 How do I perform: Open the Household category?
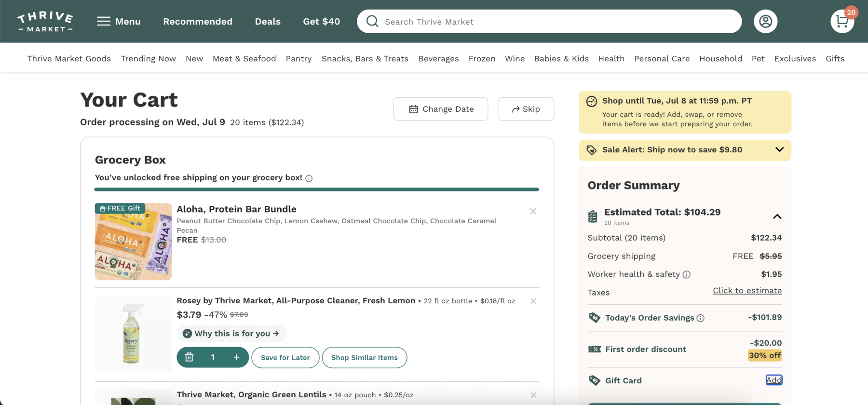(721, 58)
